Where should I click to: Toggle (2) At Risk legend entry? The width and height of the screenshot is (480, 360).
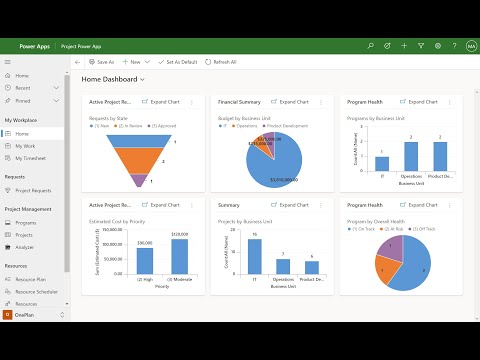(392, 229)
